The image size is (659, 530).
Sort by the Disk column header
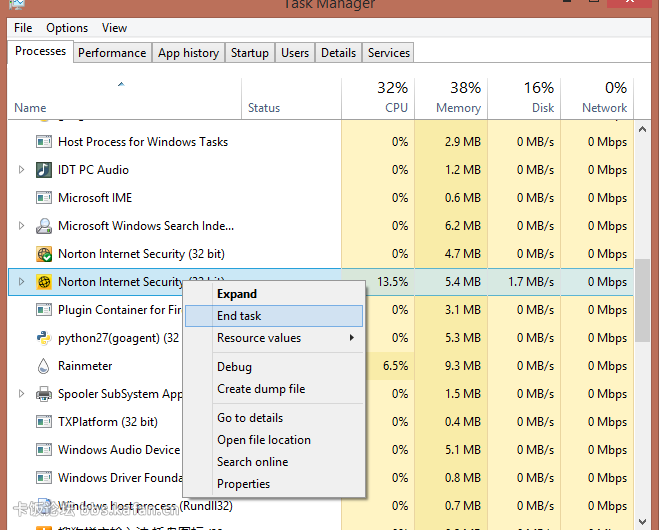(x=524, y=98)
